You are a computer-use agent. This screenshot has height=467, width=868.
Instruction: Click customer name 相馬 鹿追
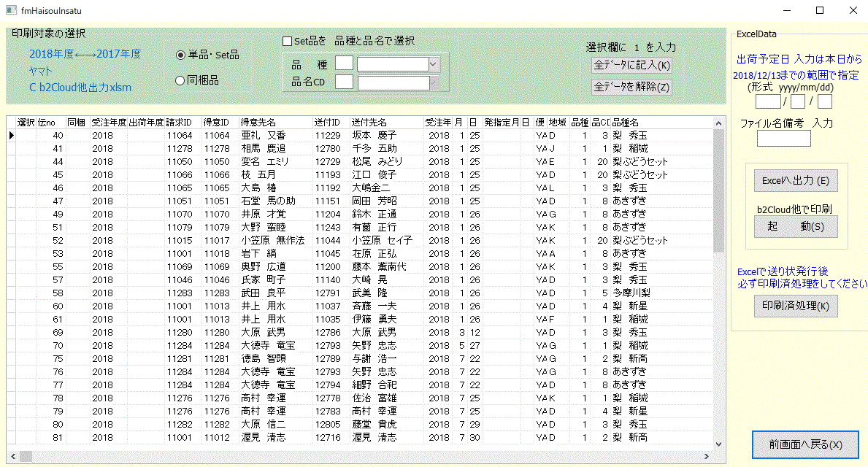[x=264, y=149]
